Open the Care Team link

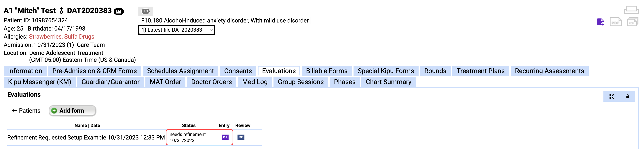(91, 45)
